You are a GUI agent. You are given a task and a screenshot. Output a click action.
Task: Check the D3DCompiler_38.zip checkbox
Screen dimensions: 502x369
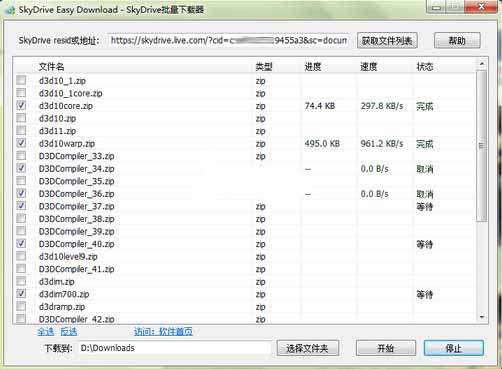21,218
